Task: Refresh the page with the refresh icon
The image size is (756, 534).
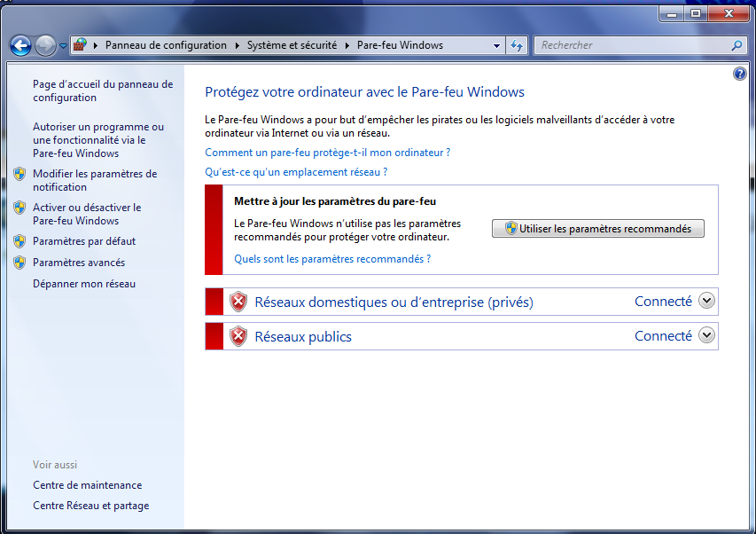Action: 517,46
